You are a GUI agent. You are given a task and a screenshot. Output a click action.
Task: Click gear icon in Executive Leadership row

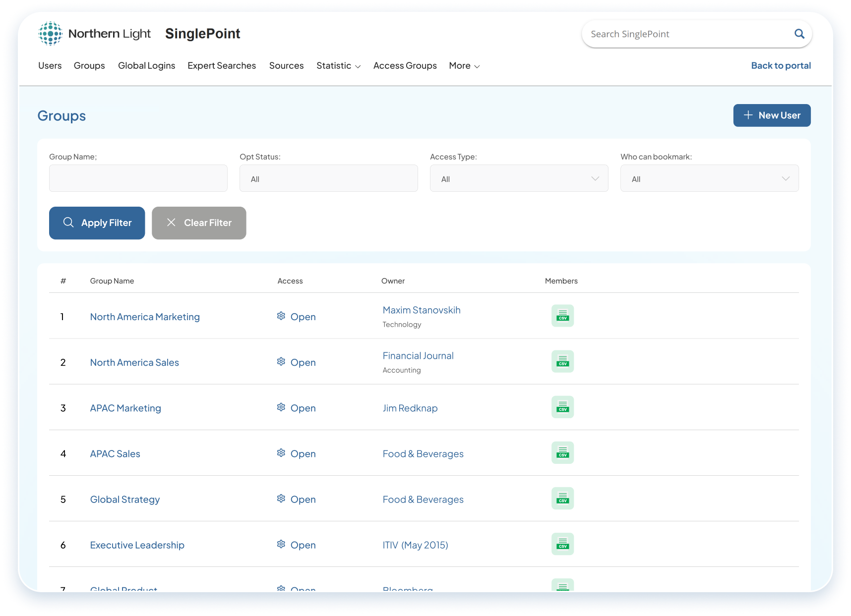tap(281, 544)
